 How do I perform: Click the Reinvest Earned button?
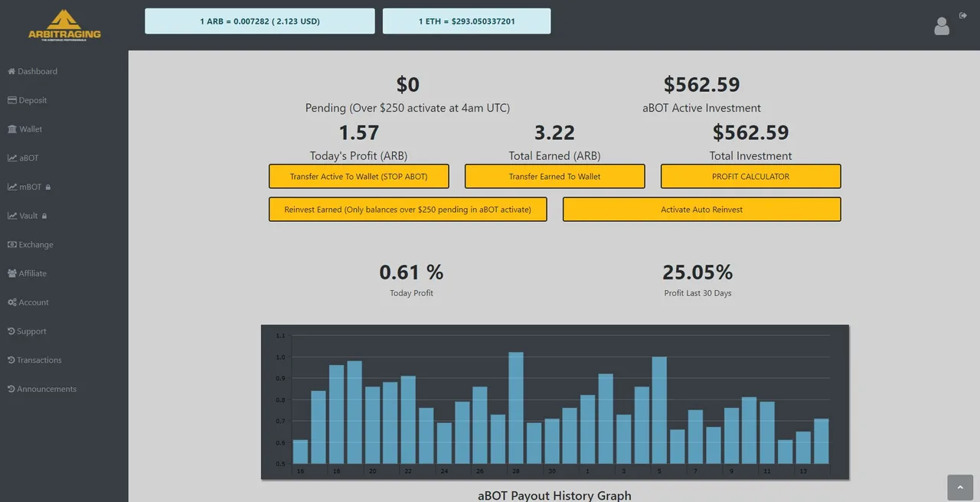(408, 210)
